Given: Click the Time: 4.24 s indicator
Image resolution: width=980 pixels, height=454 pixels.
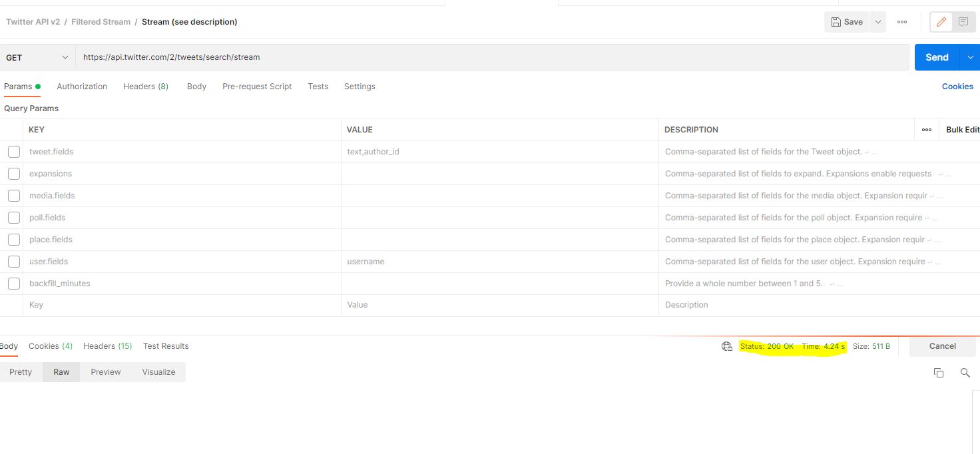Looking at the screenshot, I should (x=824, y=346).
